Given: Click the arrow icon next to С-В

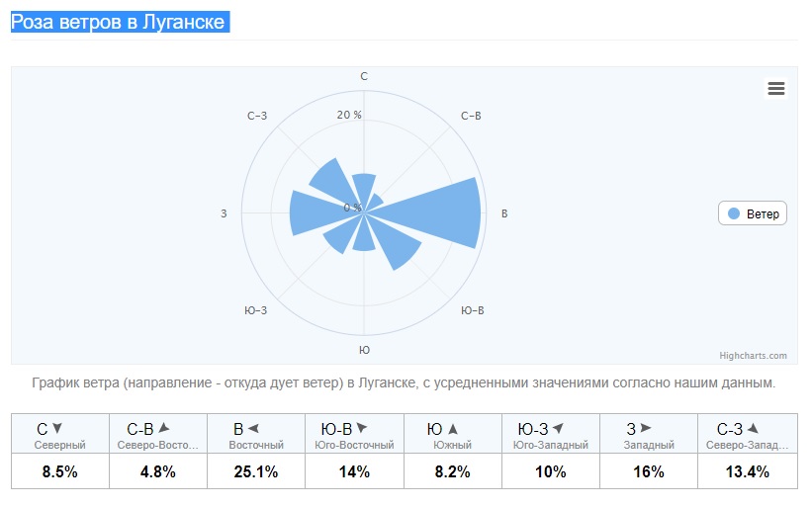Looking at the screenshot, I should coord(164,429).
